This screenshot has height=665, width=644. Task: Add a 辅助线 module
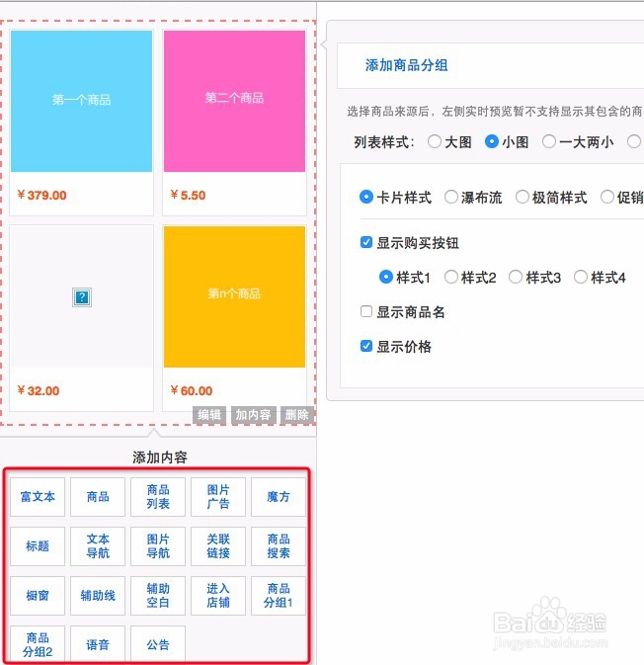(98, 596)
